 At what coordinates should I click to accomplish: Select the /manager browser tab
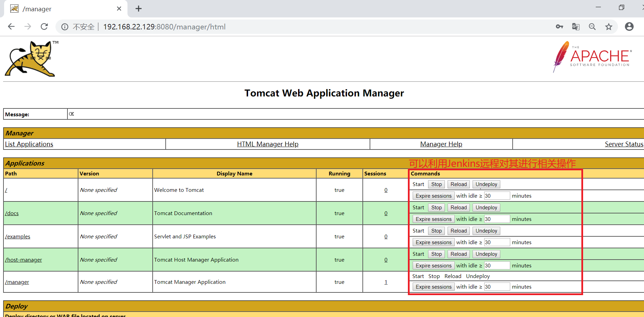[x=66, y=9]
